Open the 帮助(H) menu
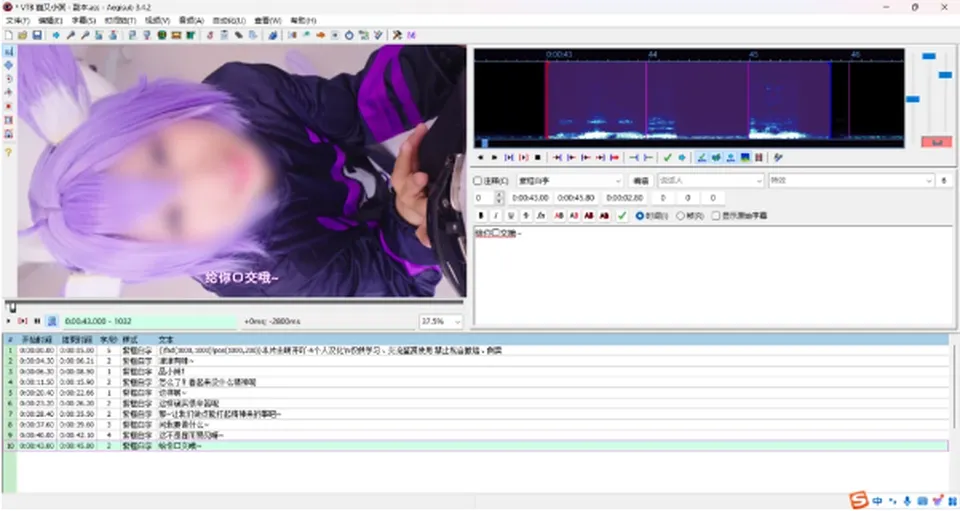 (x=304, y=20)
